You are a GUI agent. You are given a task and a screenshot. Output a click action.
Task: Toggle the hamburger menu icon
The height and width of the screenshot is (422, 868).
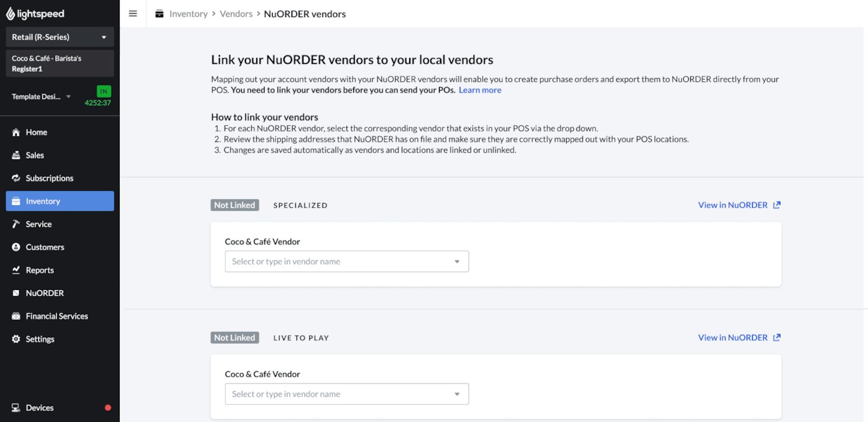click(x=133, y=14)
